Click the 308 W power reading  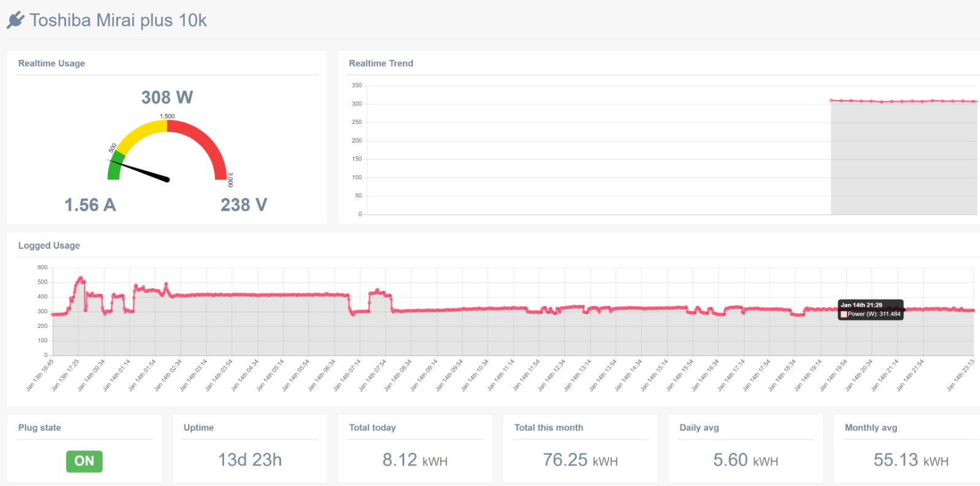click(167, 97)
